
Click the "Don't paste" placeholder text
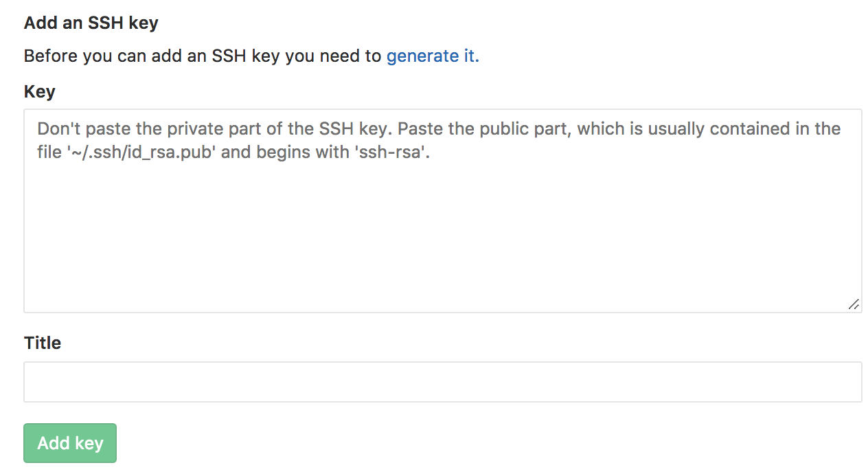point(81,129)
